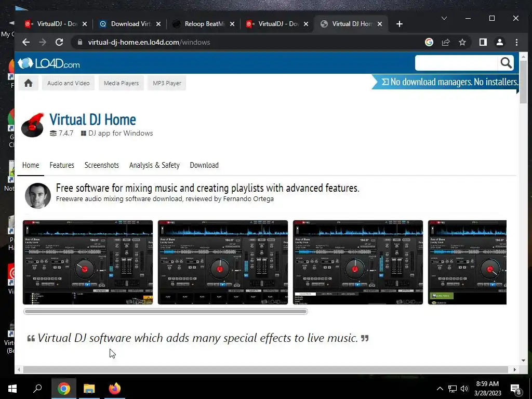Click the 'Free software for mixing music' heading
Viewport: 532px width, 399px height.
[207, 188]
